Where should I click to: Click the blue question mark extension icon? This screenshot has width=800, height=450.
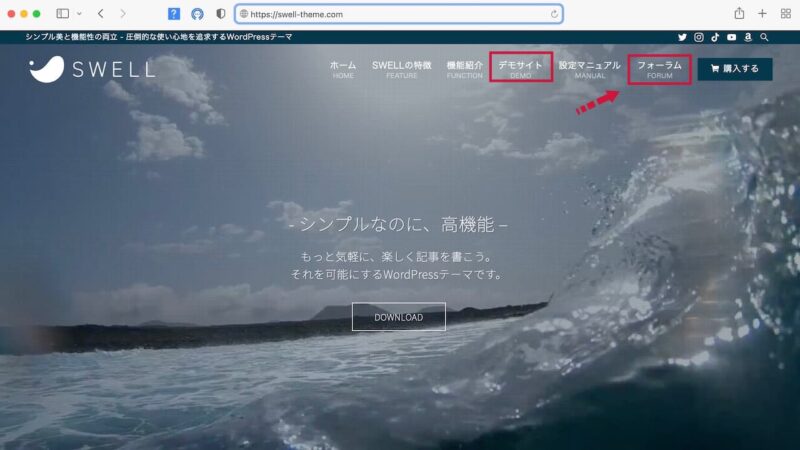coord(173,14)
